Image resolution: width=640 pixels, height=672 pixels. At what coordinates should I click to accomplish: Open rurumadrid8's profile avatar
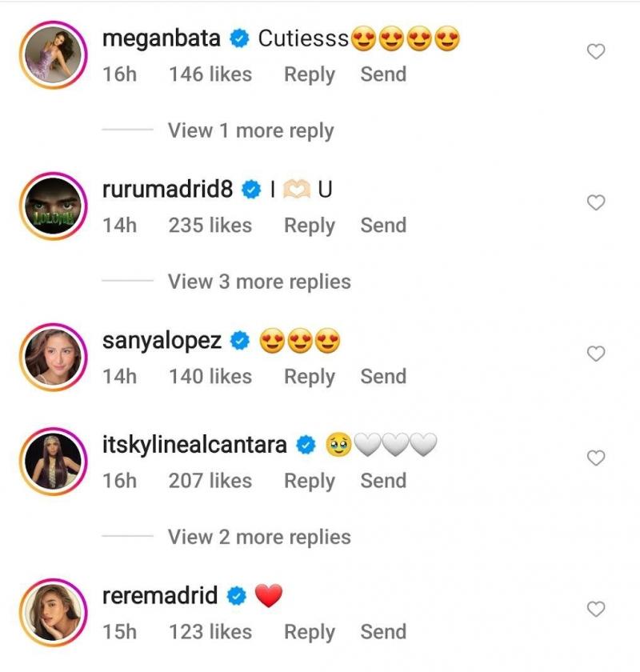pos(54,206)
